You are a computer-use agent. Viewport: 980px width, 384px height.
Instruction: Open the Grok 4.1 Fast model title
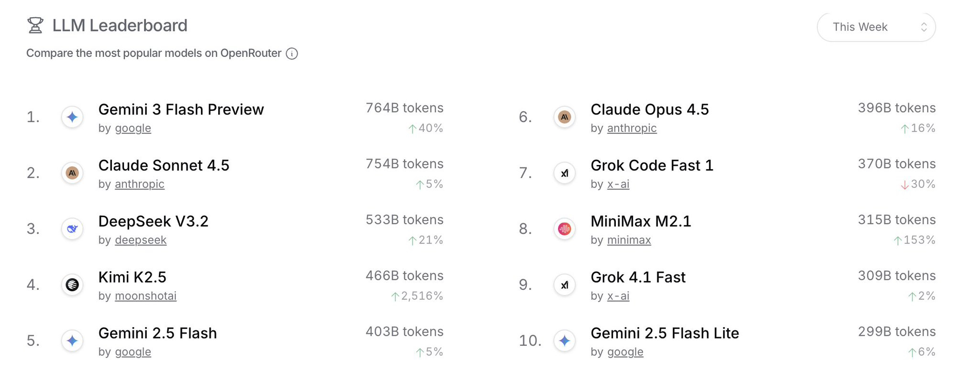pyautogui.click(x=638, y=277)
